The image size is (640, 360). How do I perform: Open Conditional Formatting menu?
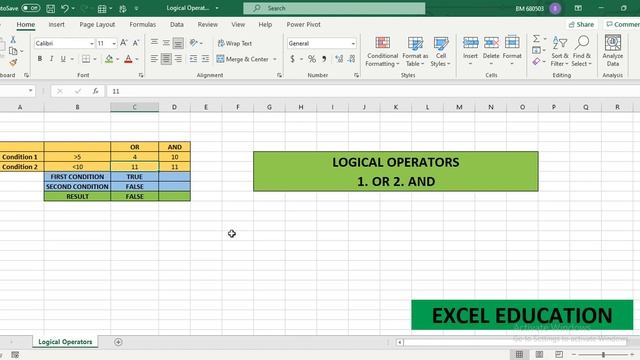[x=382, y=51]
